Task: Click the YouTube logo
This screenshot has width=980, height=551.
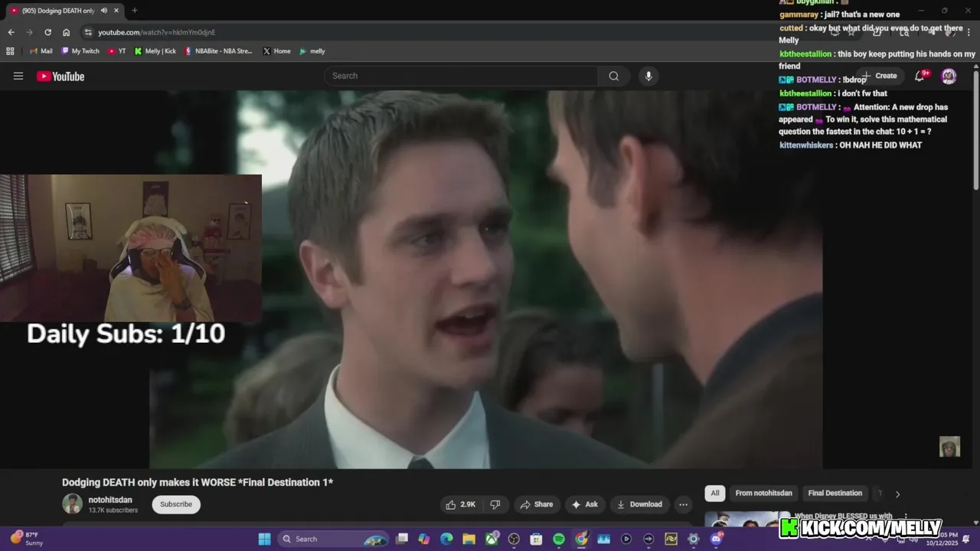Action: 60,76
